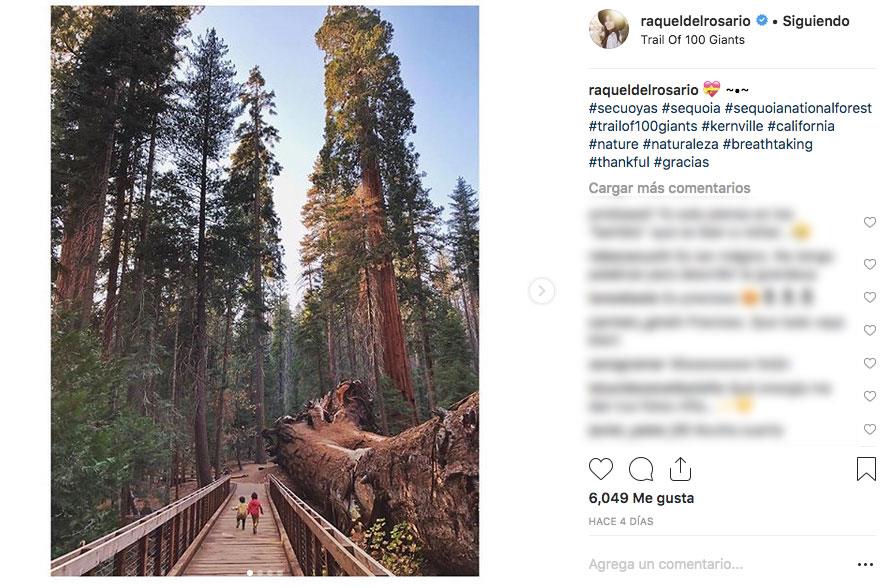Screen dimensions: 886x588
Task: Share the post using the share icon
Action: click(680, 468)
